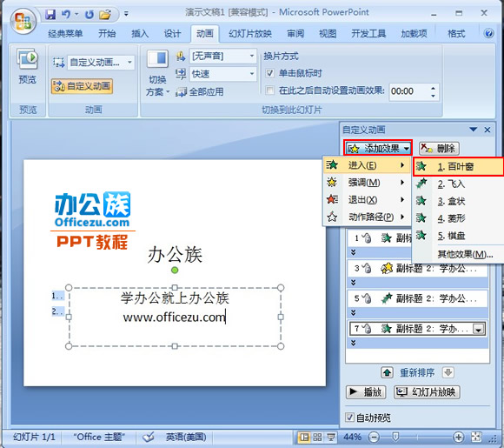Open the Add-ins (加载项) tab
Screen dimensions: 504x448
click(x=414, y=33)
